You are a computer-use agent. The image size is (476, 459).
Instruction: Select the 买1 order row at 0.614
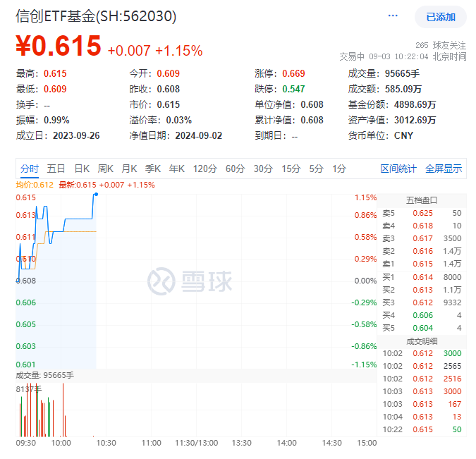point(422,277)
